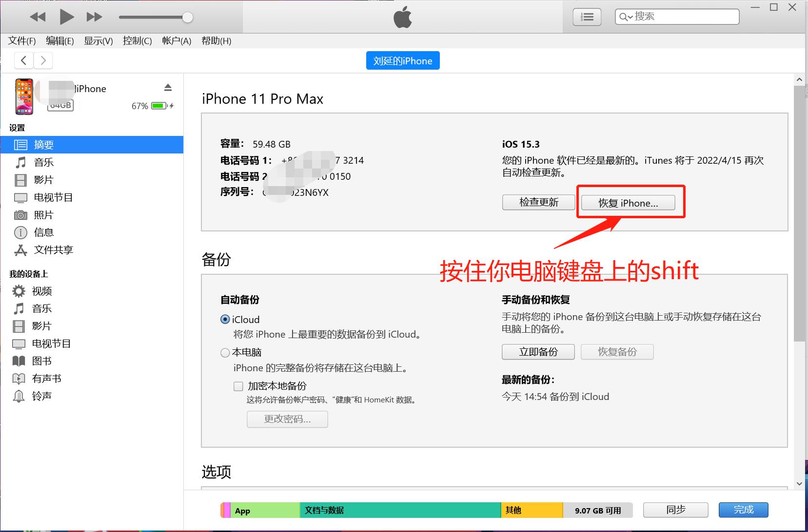
Task: Click the yellow 其他 storage segment
Action: pyautogui.click(x=532, y=510)
